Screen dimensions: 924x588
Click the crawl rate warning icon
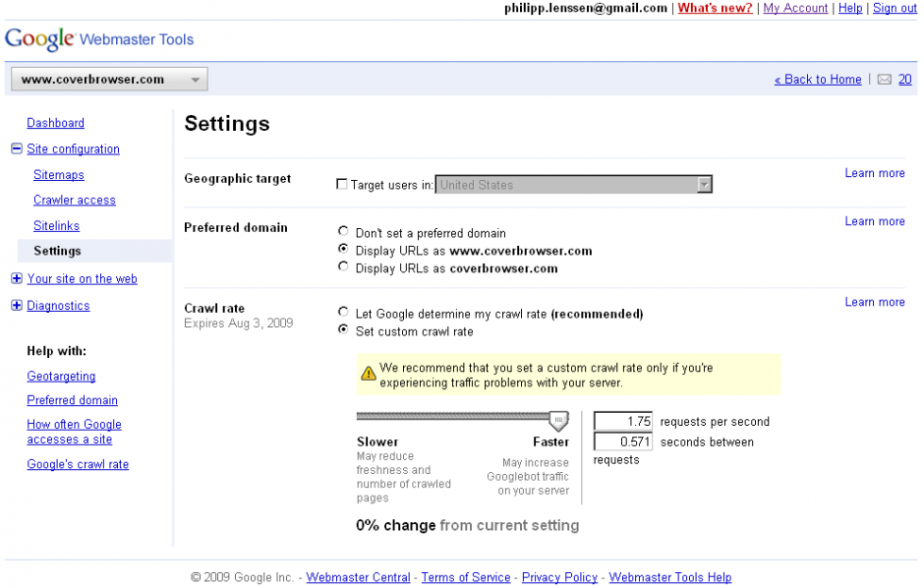[x=369, y=374]
